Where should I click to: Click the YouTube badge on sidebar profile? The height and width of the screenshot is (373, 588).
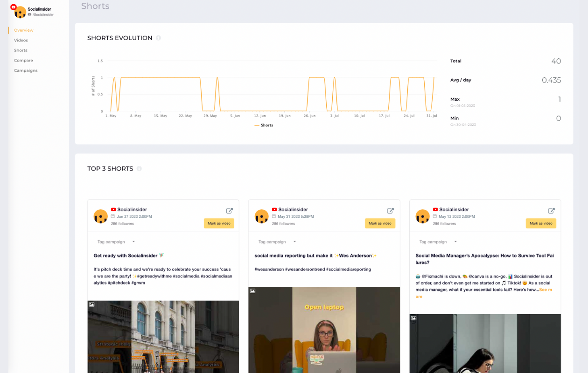click(14, 7)
